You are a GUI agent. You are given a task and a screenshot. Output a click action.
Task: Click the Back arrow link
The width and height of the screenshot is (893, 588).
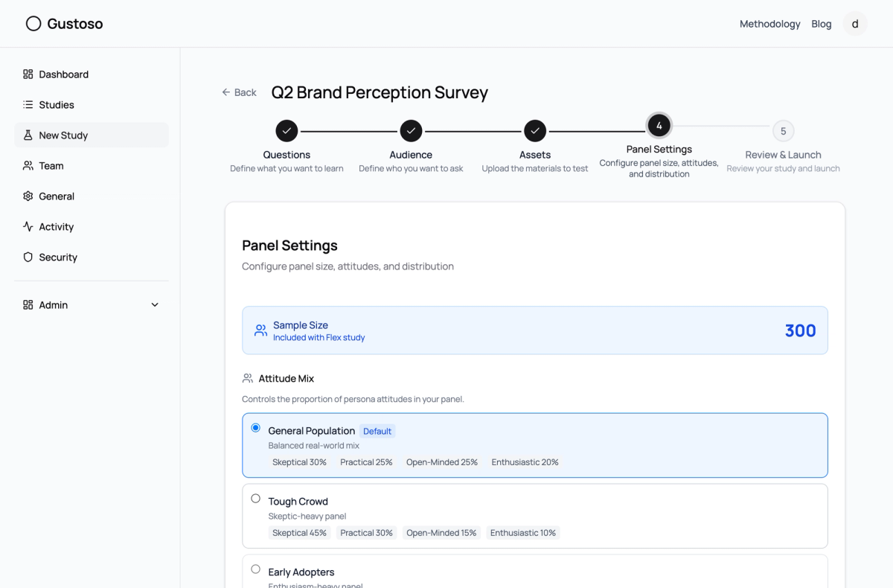pos(239,92)
